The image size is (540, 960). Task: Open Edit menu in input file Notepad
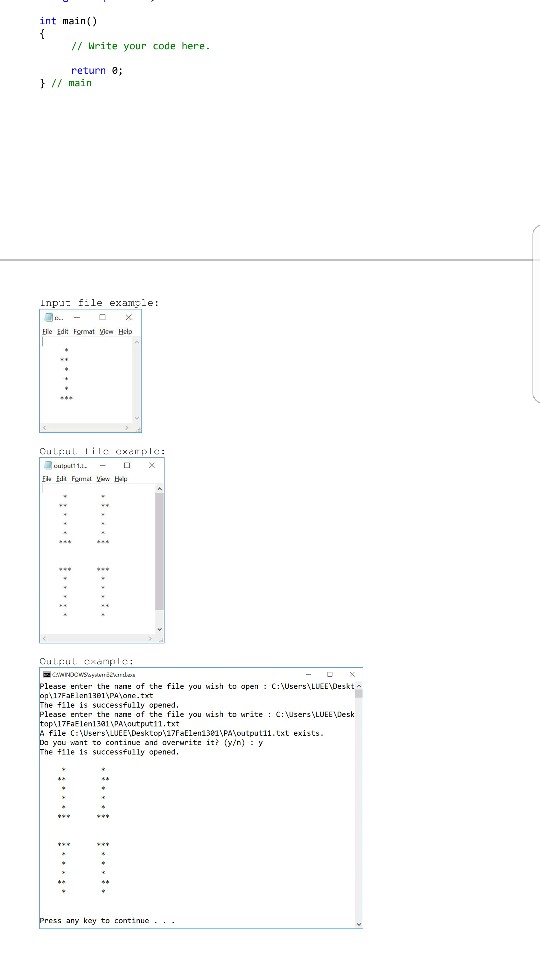coord(62,331)
